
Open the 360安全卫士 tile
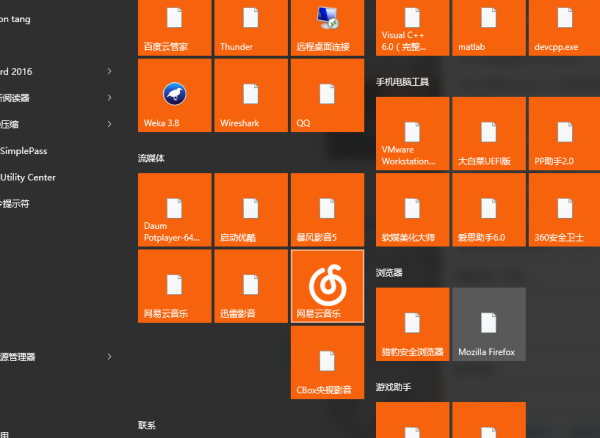click(564, 210)
